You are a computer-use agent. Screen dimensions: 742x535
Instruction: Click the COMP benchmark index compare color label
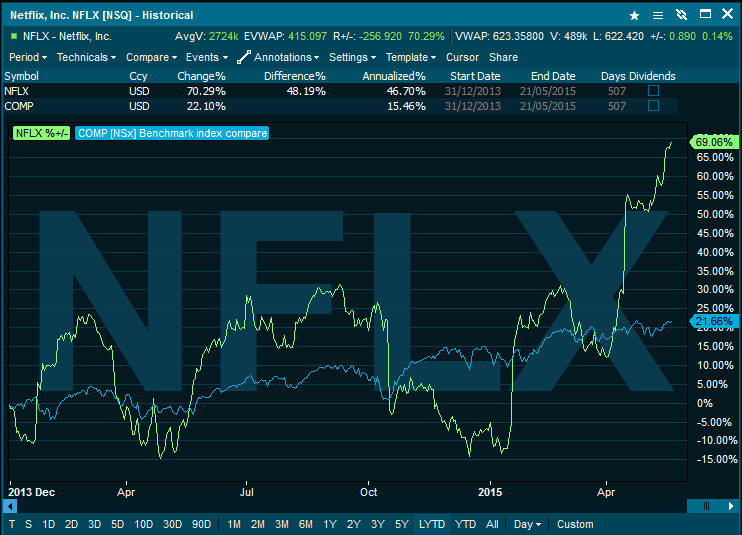pos(171,133)
